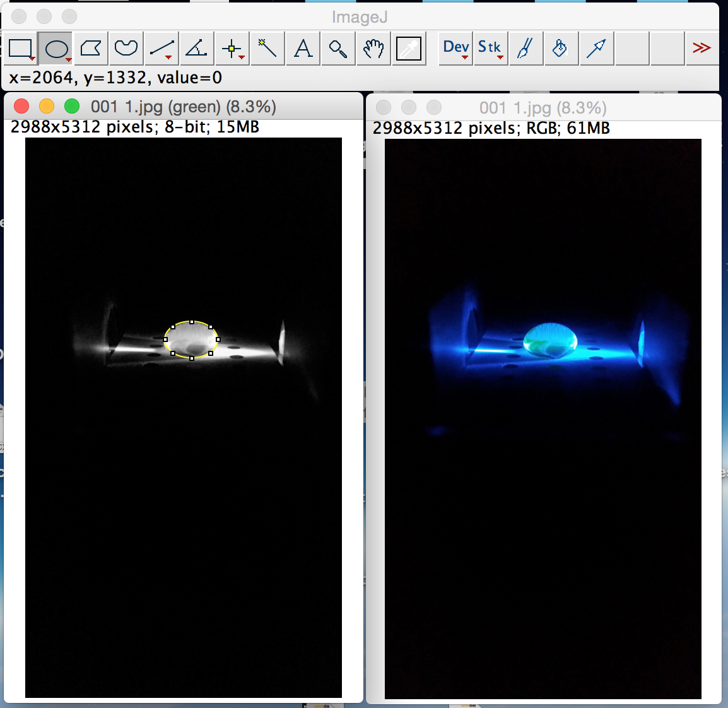Select the Text tool
This screenshot has height=708, width=728.
[303, 49]
